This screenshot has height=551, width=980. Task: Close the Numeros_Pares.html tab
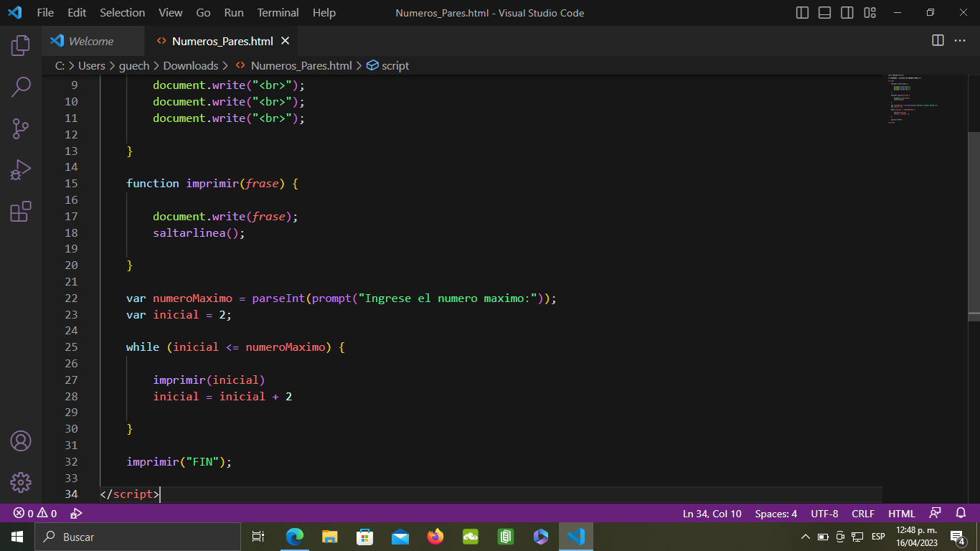pos(285,41)
